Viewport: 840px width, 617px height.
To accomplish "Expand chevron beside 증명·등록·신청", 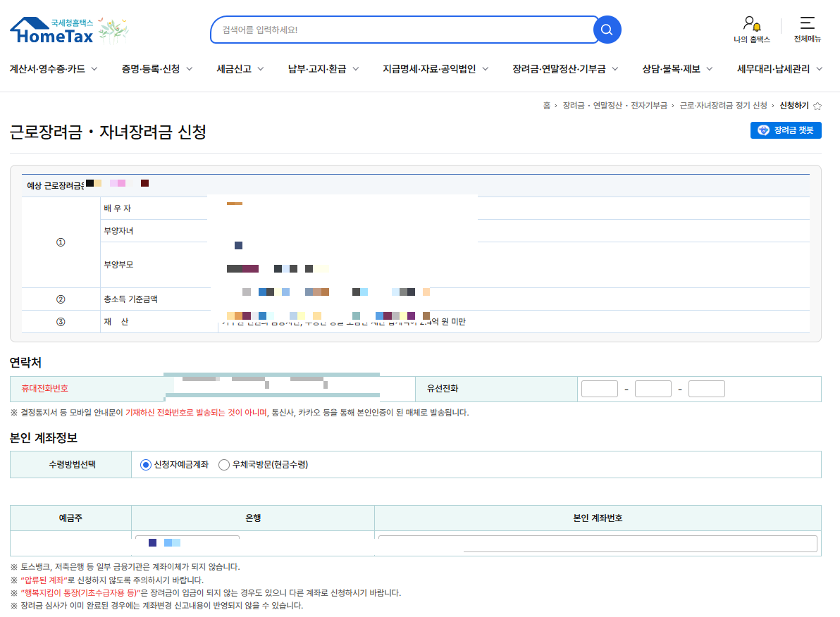I will 189,69.
